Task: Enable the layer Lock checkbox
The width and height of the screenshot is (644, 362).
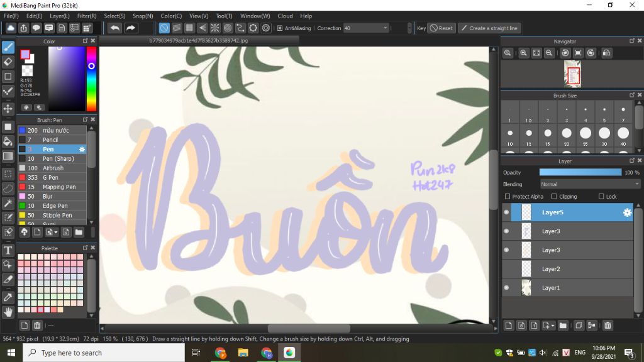Action: click(x=601, y=197)
